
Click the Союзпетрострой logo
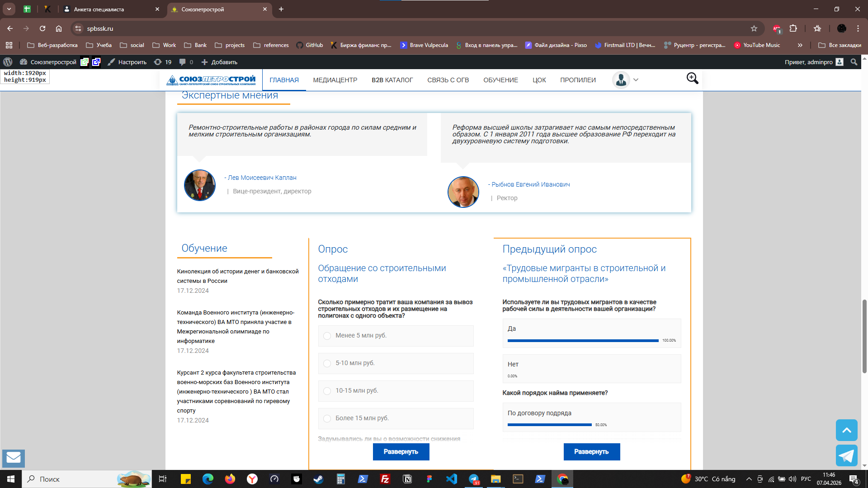coord(211,80)
